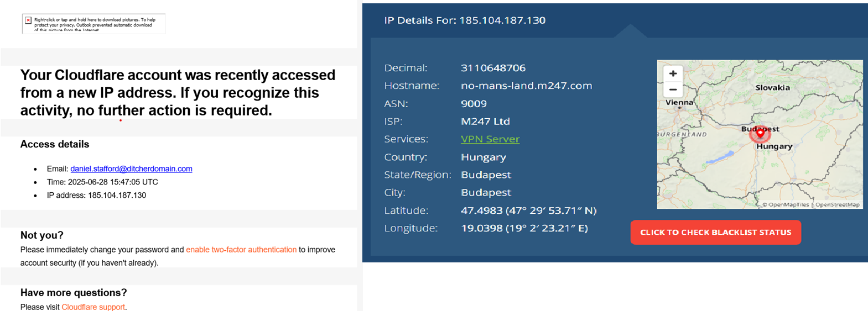Click the red X blocked-image icon
Screen dimensions: 868x311
(28, 20)
